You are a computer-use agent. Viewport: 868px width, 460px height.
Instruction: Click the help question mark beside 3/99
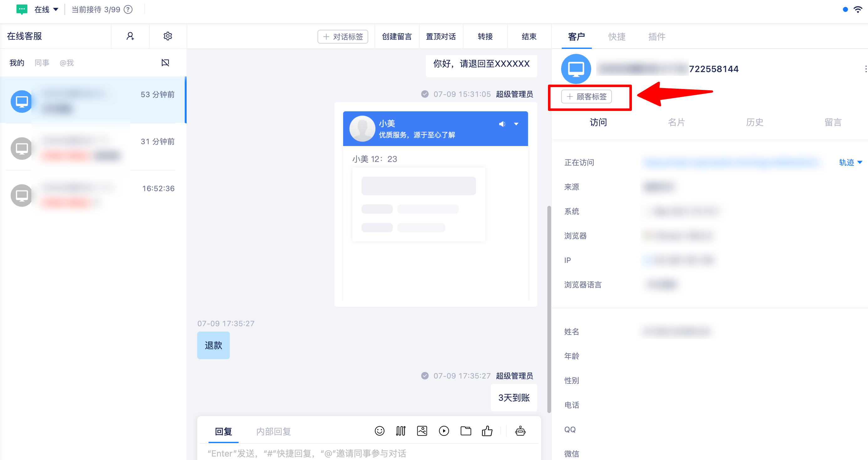coord(128,9)
